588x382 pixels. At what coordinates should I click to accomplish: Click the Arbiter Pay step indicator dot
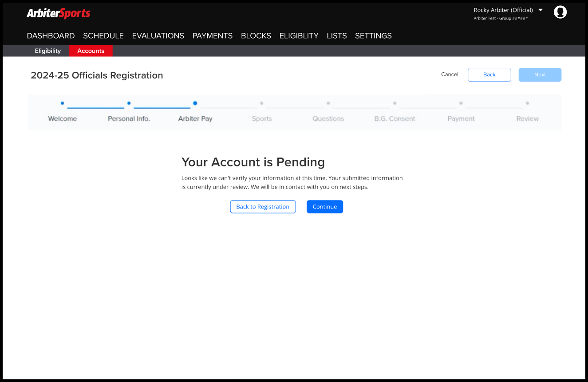(195, 103)
